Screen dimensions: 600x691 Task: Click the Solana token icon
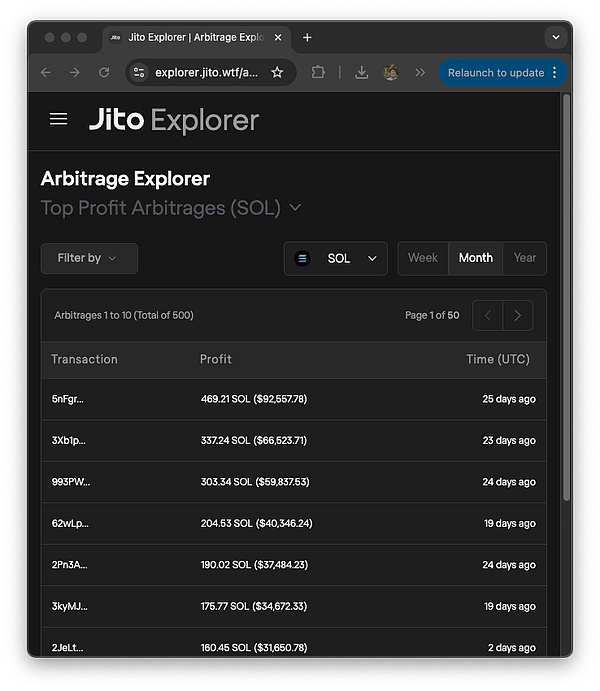point(303,258)
